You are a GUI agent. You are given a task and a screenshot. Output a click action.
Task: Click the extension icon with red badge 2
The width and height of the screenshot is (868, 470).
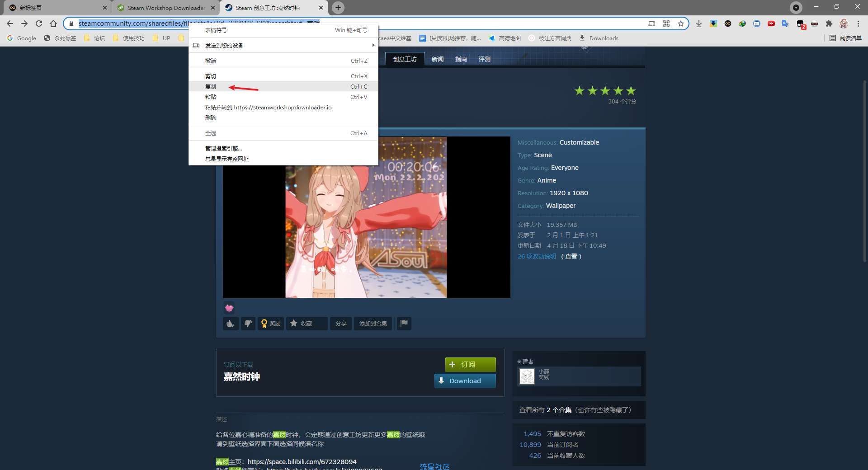point(801,24)
